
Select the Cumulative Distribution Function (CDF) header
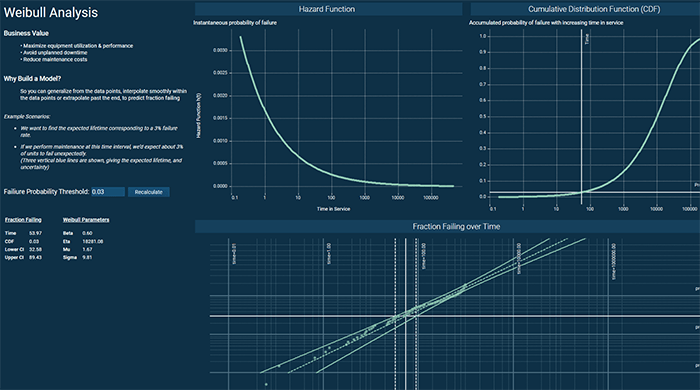(585, 9)
